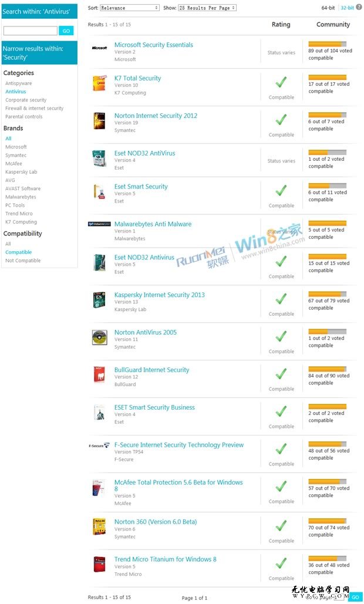Image resolution: width=364 pixels, height=604 pixels.
Task: Click the Kaspersky Internet Security 2013 box icon
Action: tap(99, 300)
